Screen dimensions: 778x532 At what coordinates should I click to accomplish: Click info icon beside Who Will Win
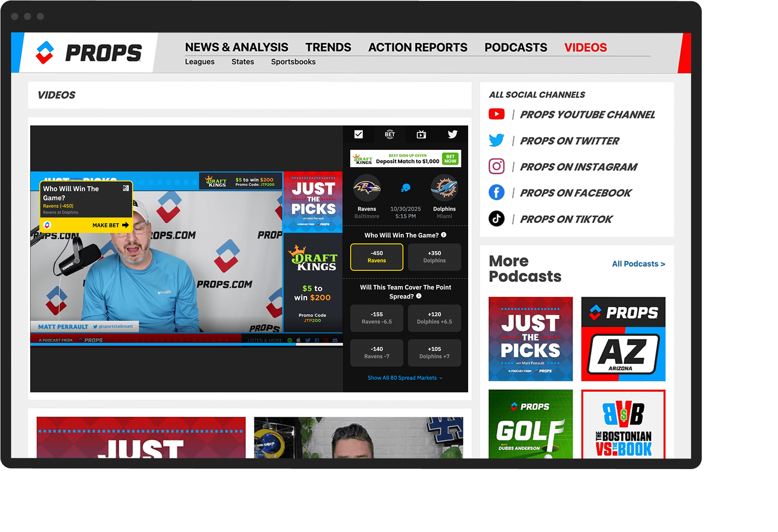(x=444, y=235)
